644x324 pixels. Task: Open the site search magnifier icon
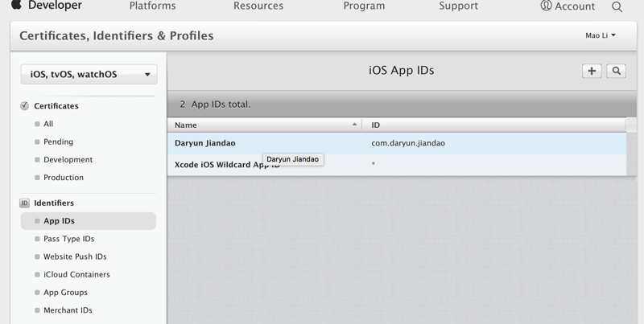coord(617,6)
